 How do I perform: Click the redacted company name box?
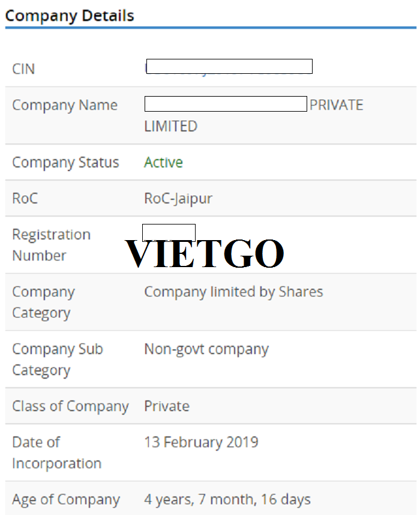point(226,104)
